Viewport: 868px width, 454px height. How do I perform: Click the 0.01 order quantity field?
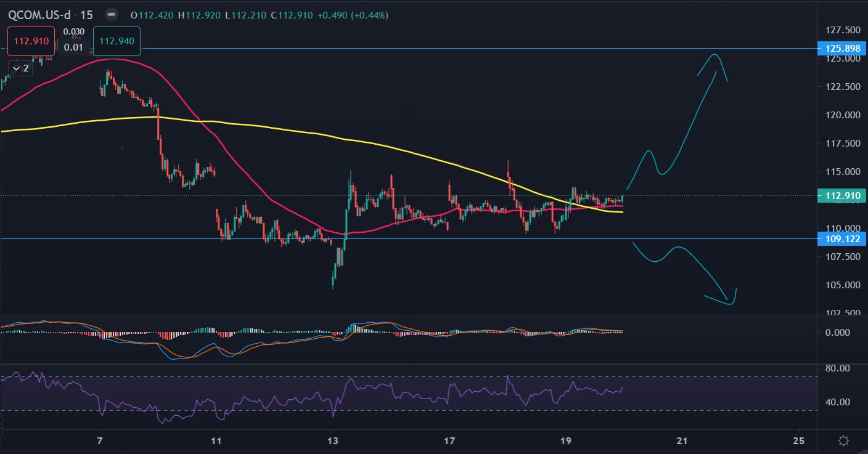click(73, 47)
